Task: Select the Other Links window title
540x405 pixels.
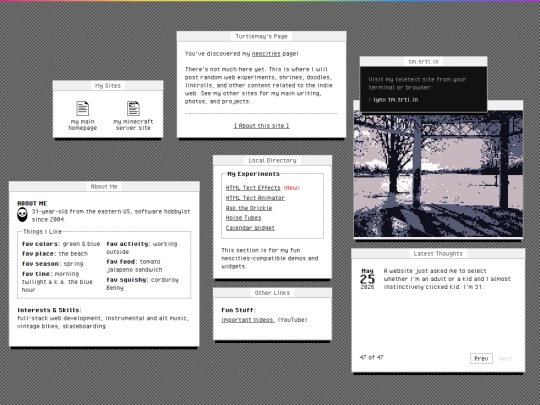Action: [x=272, y=293]
